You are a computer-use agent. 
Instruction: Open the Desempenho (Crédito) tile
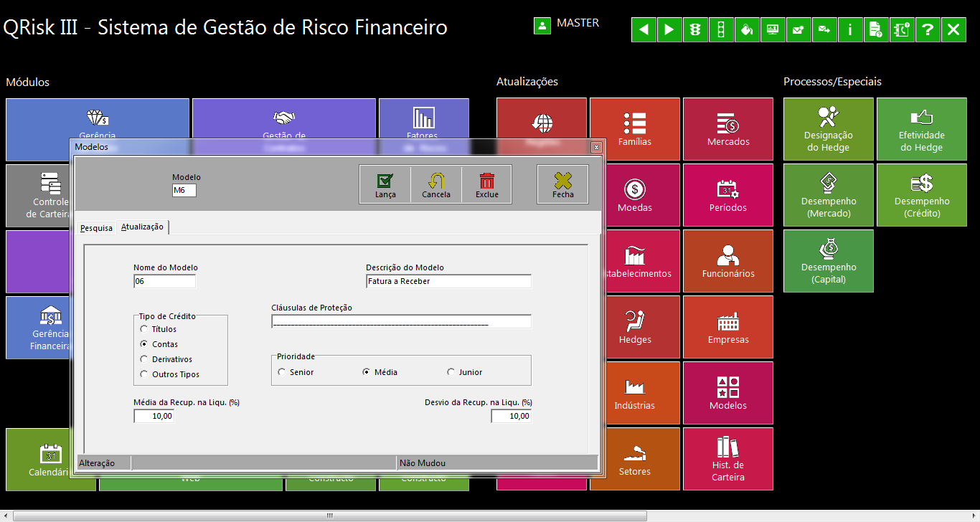(922, 195)
